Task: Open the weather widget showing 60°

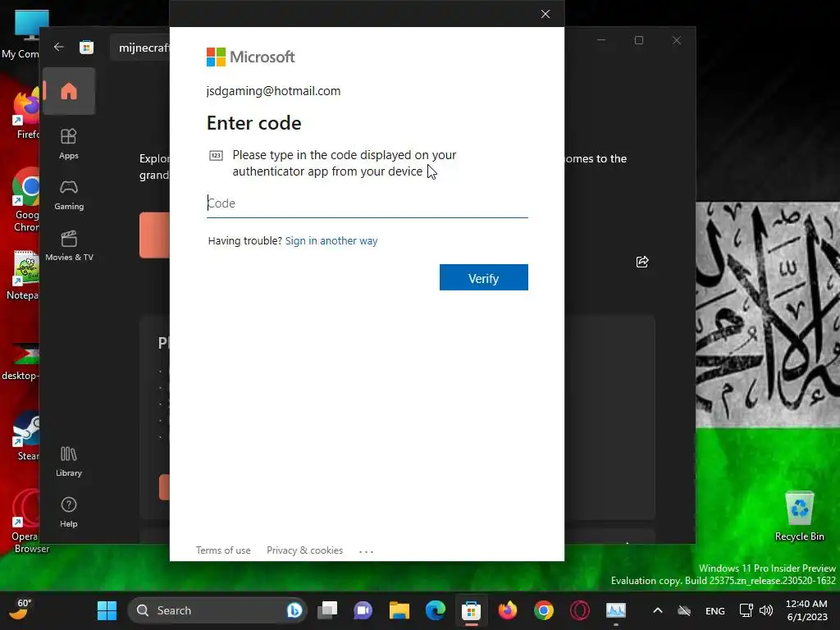Action: [21, 609]
